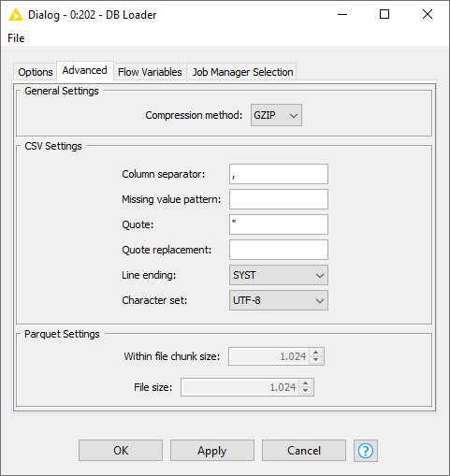
Task: Increase Within file chunk size with up arrow
Action: point(316,353)
